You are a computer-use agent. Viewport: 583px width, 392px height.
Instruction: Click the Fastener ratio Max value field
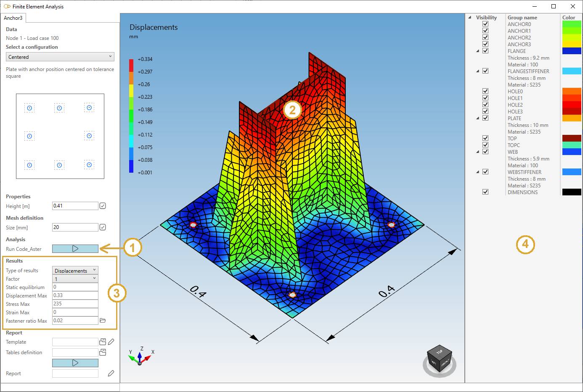pos(75,321)
